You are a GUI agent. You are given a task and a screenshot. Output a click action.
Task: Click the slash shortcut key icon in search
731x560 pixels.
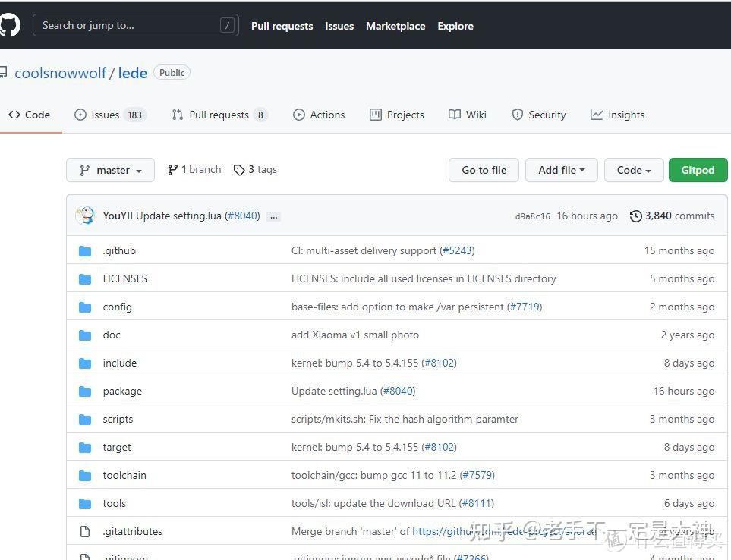tap(226, 25)
